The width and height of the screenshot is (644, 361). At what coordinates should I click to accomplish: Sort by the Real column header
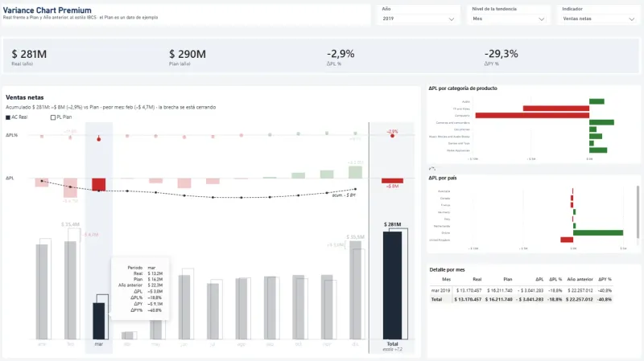pyautogui.click(x=477, y=279)
